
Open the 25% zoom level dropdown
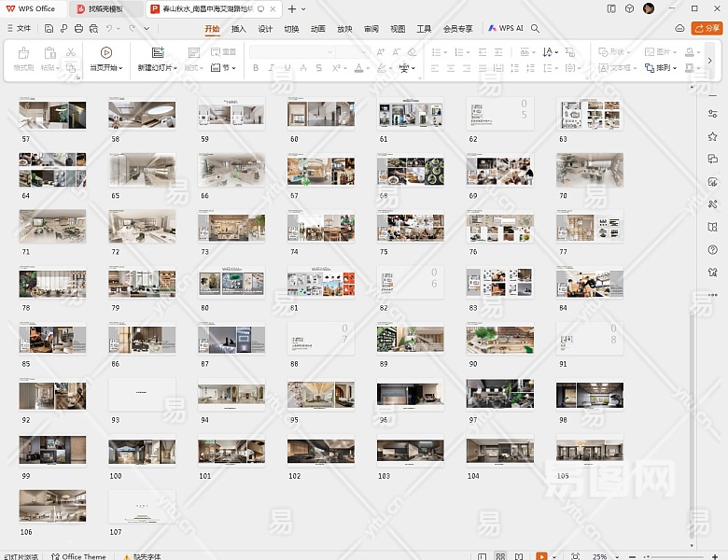pos(603,555)
